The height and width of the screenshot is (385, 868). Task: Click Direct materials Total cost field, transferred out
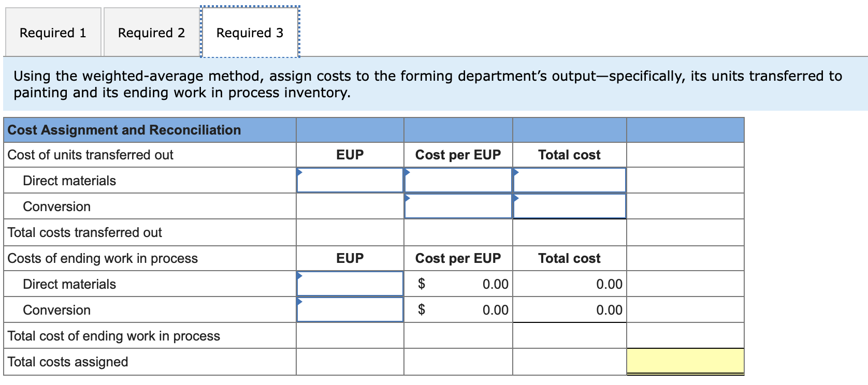click(x=570, y=180)
